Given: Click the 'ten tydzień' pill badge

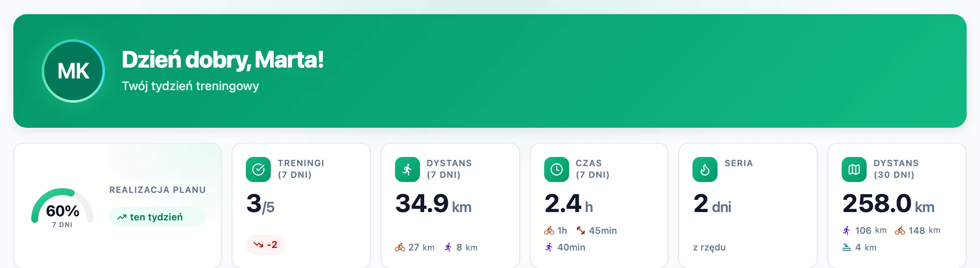Looking at the screenshot, I should pyautogui.click(x=157, y=217).
